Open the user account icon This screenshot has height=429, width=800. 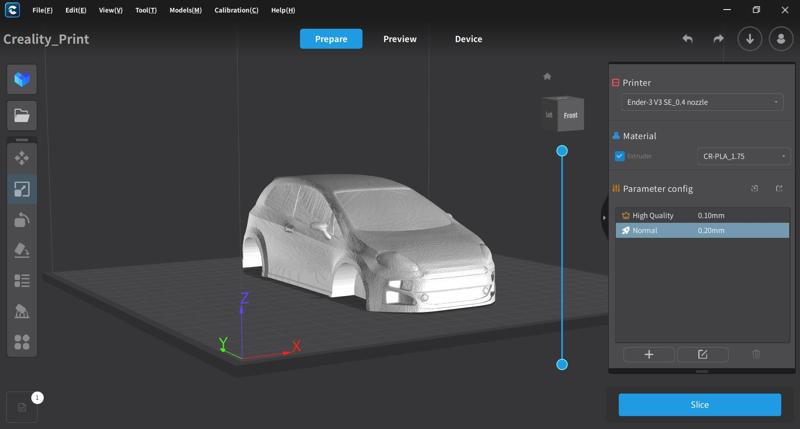[780, 39]
